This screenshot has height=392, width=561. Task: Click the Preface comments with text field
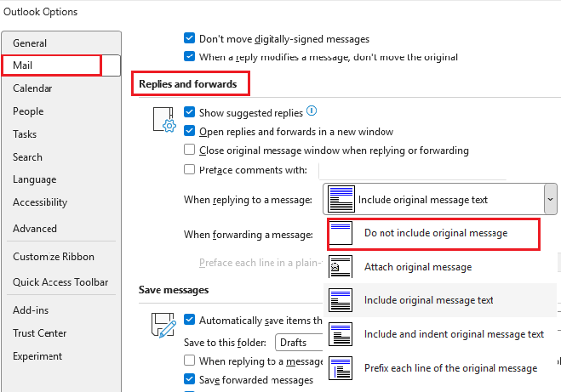point(412,170)
